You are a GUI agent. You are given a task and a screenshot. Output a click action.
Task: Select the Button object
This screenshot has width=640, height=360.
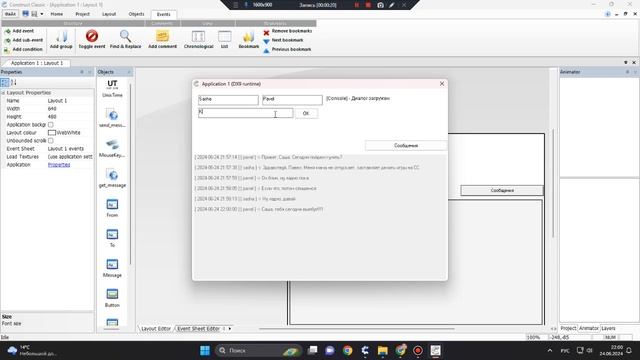coord(112,298)
